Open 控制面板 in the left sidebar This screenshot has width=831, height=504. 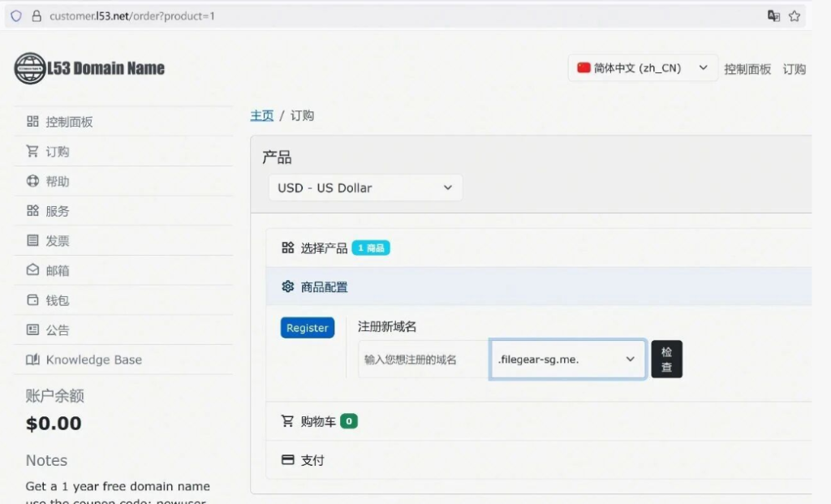click(x=69, y=122)
